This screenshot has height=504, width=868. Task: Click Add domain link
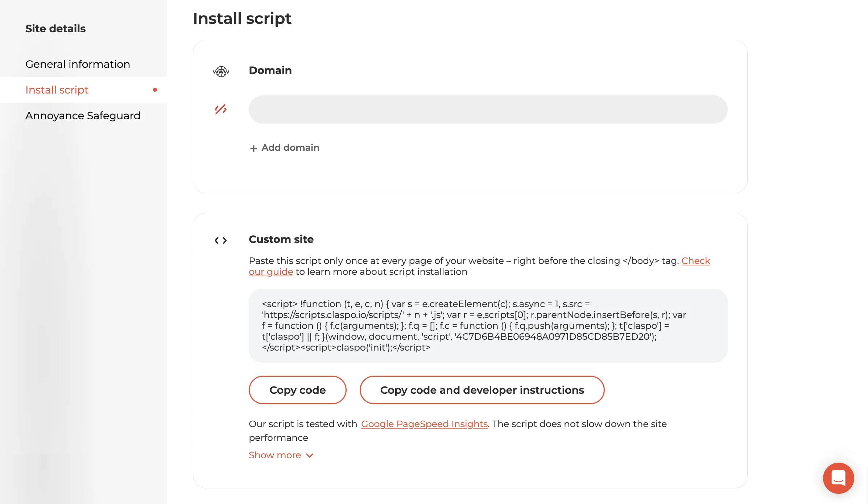[x=290, y=148]
